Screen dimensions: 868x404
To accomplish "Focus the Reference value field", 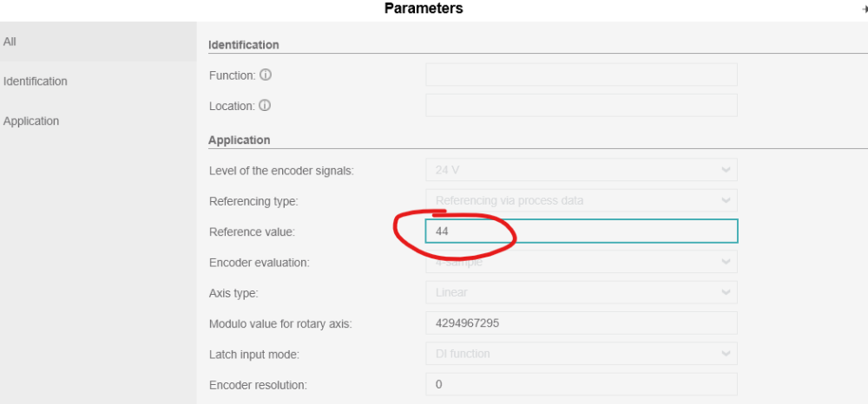I will [x=581, y=231].
